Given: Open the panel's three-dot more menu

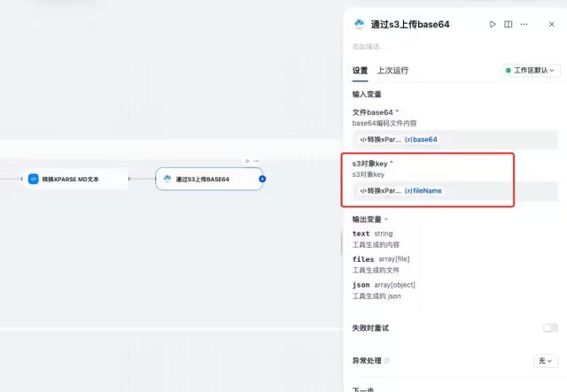Looking at the screenshot, I should click(524, 24).
